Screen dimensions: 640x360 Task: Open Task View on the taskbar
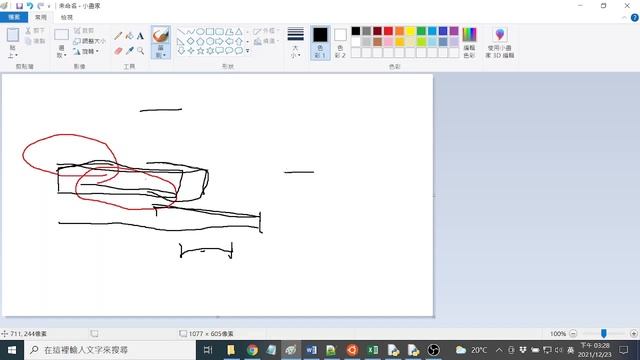pyautogui.click(x=208, y=350)
